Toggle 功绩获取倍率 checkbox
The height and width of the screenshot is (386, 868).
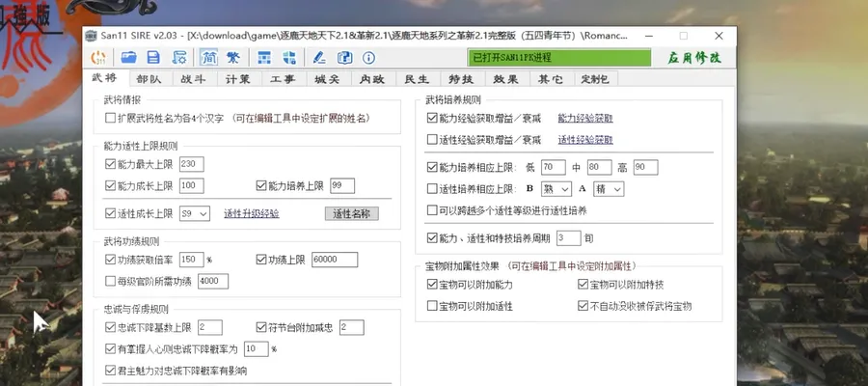110,260
